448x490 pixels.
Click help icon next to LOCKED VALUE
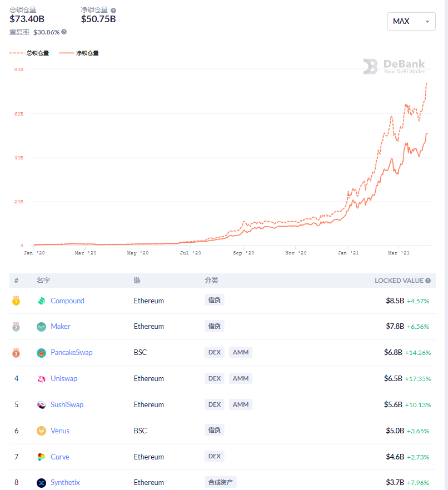pos(428,281)
